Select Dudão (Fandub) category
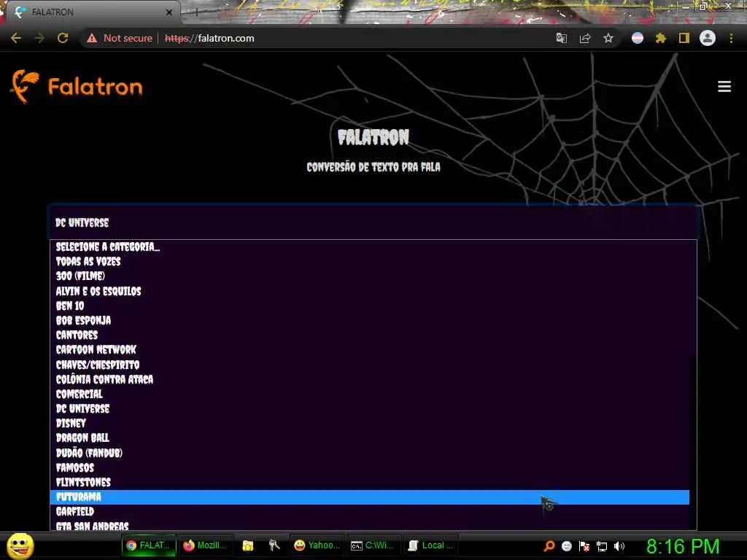The width and height of the screenshot is (747, 560). tap(370, 453)
